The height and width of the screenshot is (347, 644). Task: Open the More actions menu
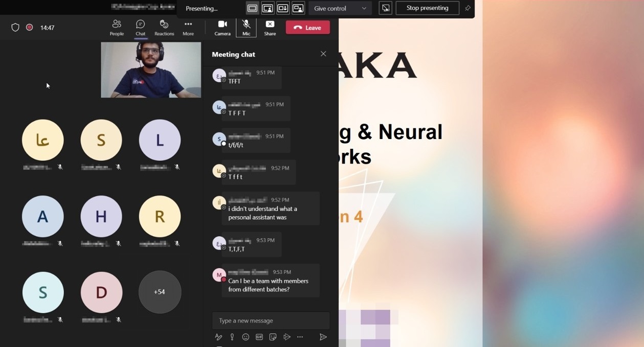pyautogui.click(x=188, y=28)
